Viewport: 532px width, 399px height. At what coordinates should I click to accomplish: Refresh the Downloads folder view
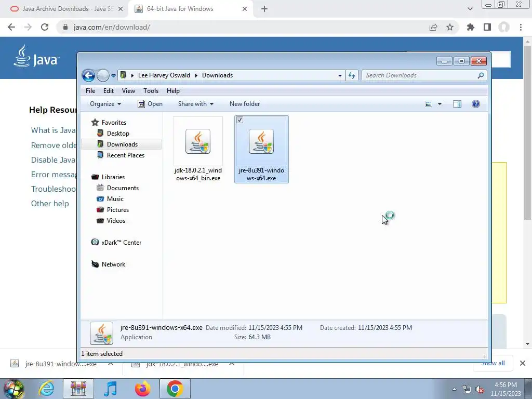(352, 76)
